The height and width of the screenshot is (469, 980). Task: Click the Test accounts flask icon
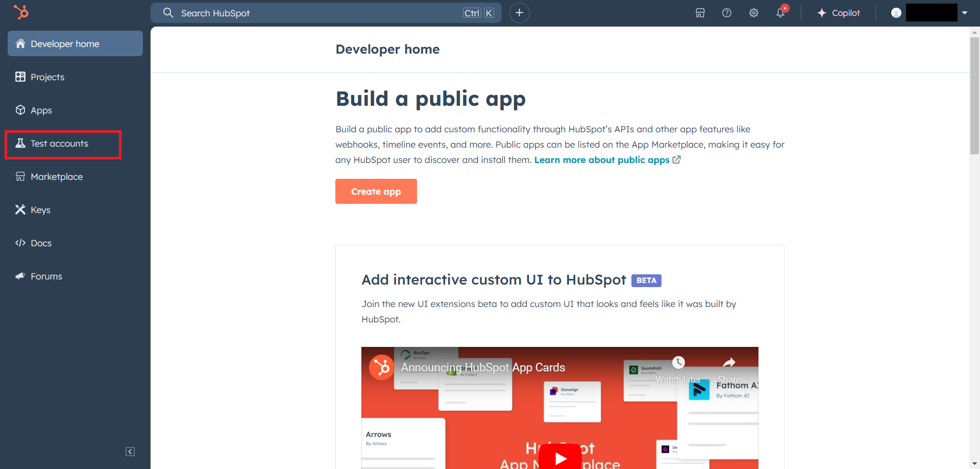20,143
